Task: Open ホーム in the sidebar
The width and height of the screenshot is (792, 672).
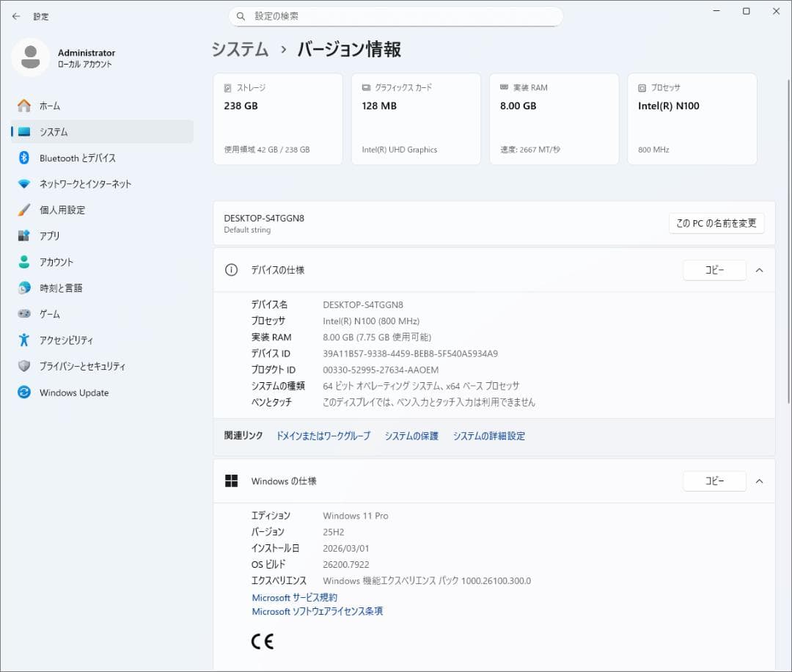Action: click(x=102, y=106)
